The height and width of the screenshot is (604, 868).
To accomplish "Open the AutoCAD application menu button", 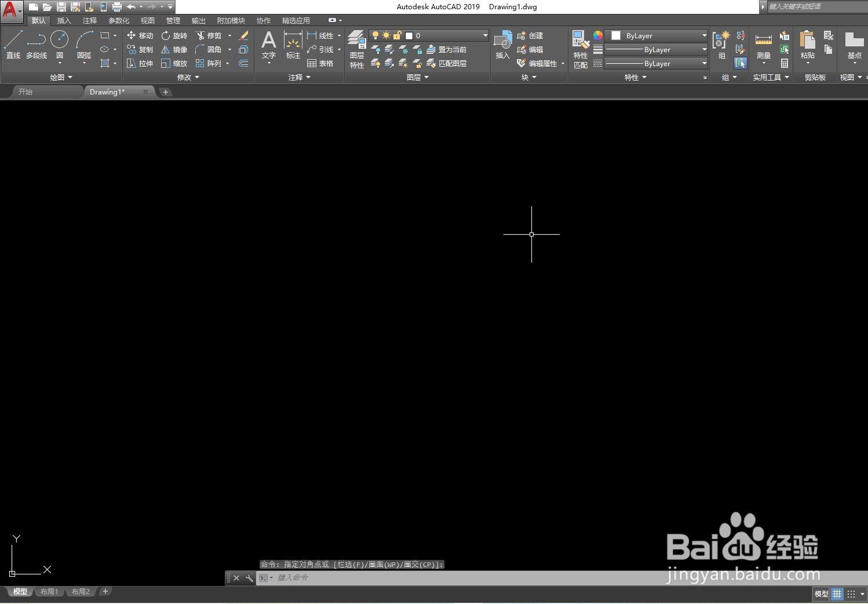I will coord(12,10).
